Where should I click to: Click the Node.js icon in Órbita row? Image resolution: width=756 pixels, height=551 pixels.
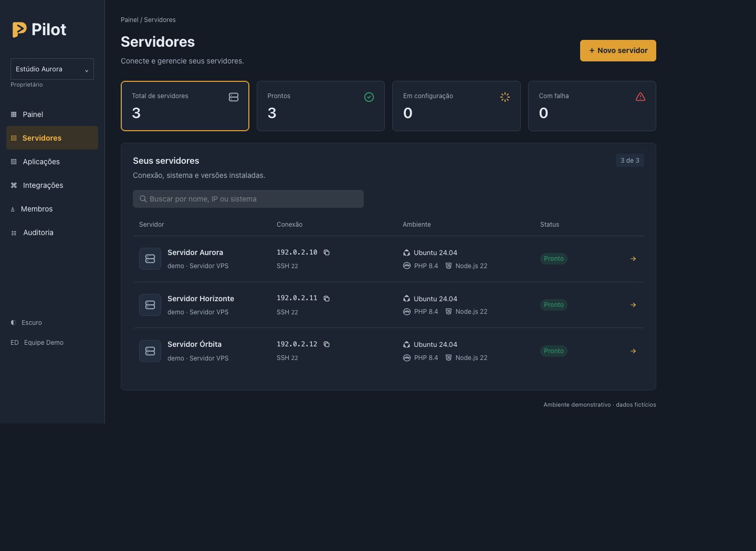(448, 358)
